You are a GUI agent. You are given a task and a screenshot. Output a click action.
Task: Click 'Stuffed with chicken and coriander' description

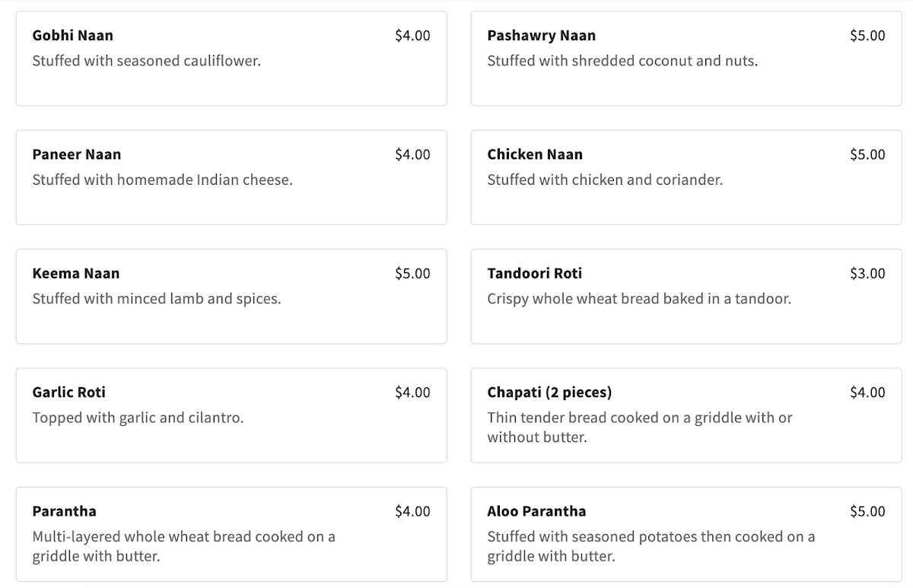coord(605,180)
